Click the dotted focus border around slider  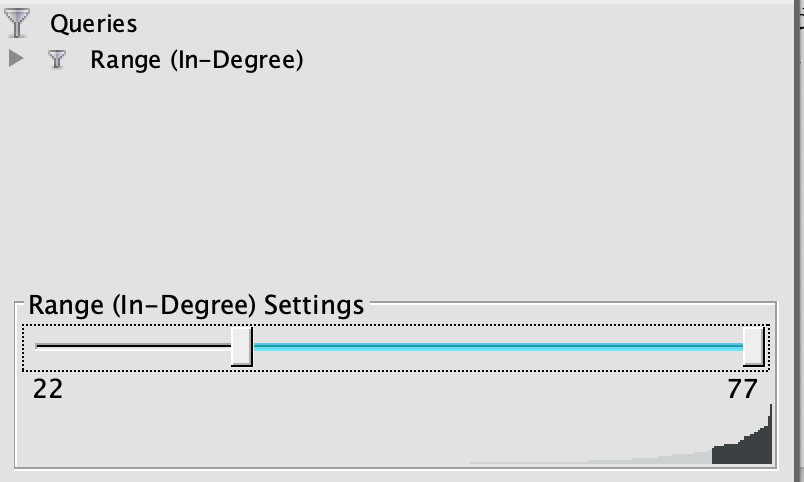395,325
